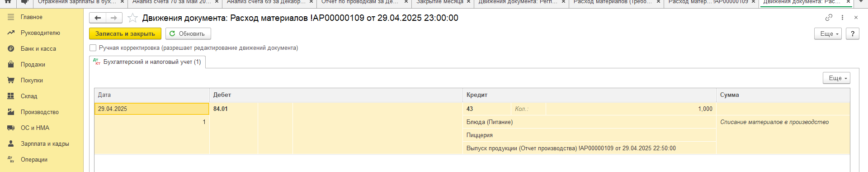Switch to the Закрытие месяца tab
This screenshot has width=868, height=172.
[x=440, y=2]
